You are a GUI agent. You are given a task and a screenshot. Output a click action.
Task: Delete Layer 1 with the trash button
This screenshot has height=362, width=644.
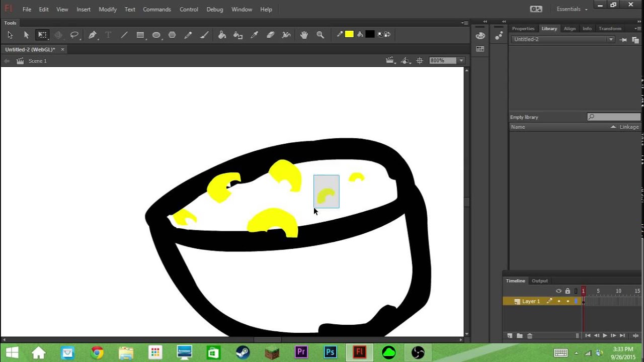click(529, 335)
